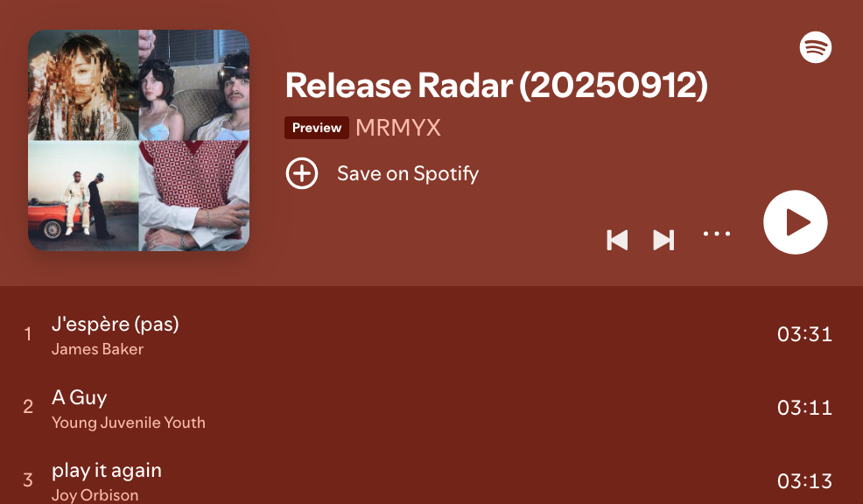Skip to the next track

(x=663, y=240)
